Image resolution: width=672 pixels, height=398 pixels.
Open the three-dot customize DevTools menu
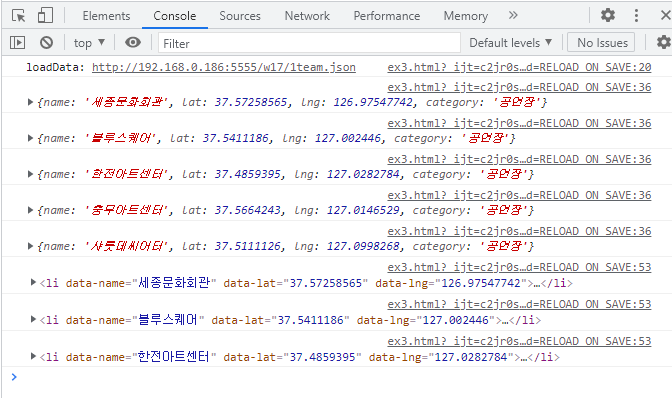[636, 15]
